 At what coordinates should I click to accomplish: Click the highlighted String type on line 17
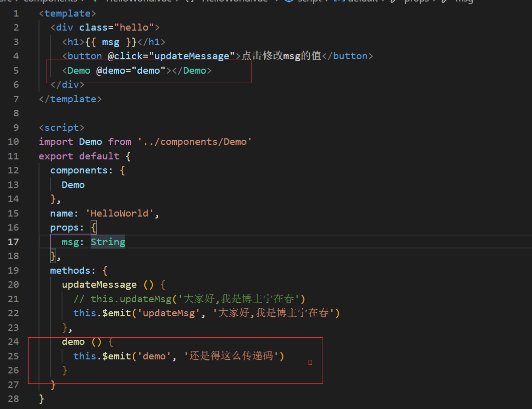(x=108, y=242)
